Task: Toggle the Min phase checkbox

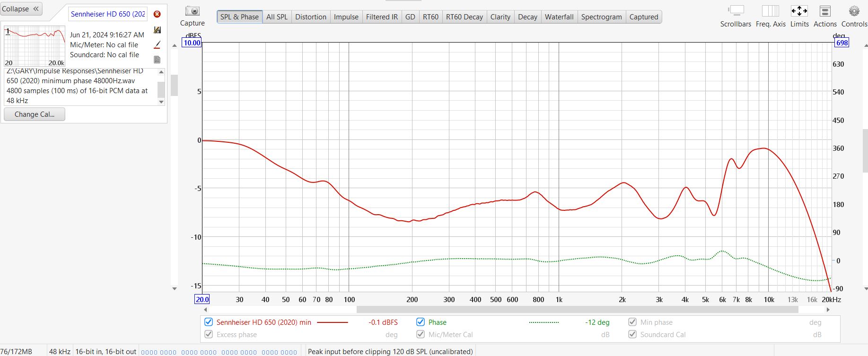Action: [632, 322]
